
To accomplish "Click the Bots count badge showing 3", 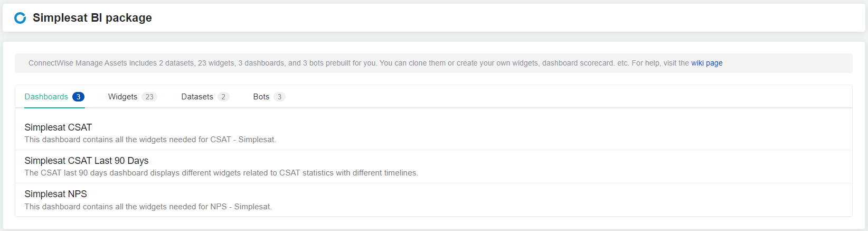I will click(279, 97).
